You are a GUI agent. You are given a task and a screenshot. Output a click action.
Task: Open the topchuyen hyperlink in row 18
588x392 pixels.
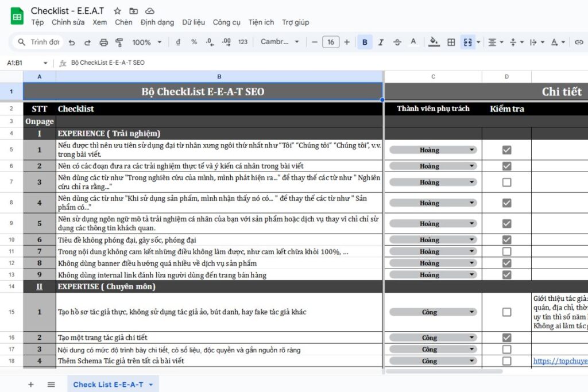(x=560, y=361)
